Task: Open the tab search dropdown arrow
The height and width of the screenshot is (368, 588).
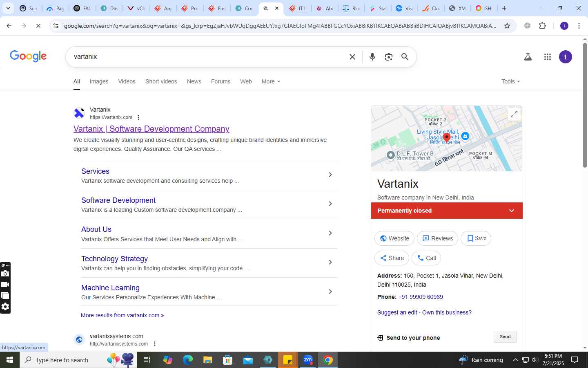Action: 8,8
